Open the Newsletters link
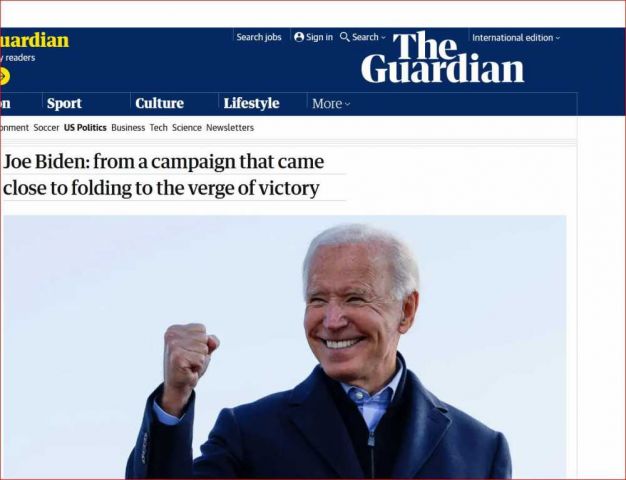The height and width of the screenshot is (480, 626). [230, 128]
